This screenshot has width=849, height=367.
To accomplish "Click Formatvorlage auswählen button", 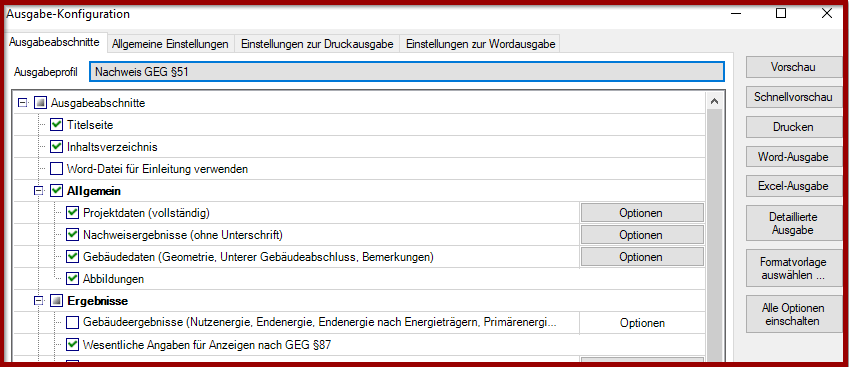I will coord(794,268).
